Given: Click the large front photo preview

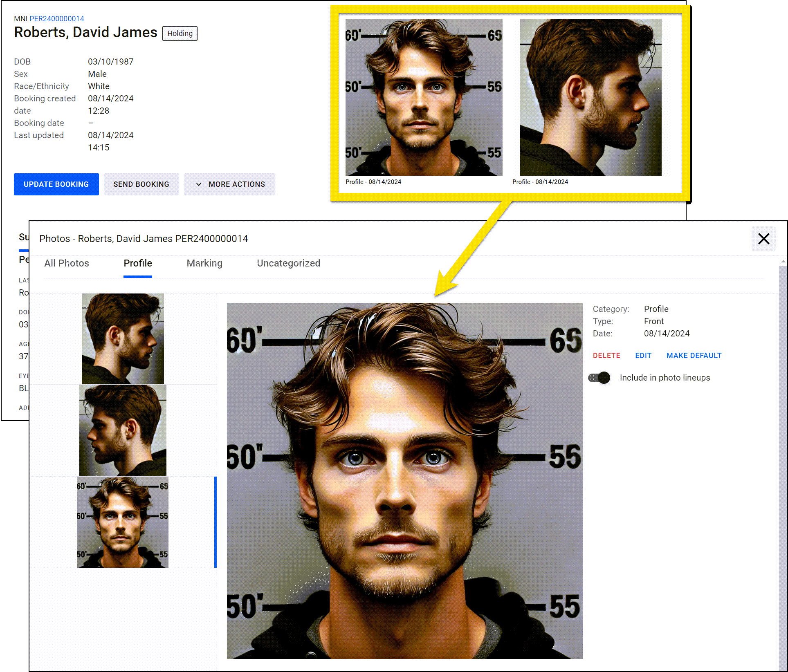Looking at the screenshot, I should (x=405, y=481).
